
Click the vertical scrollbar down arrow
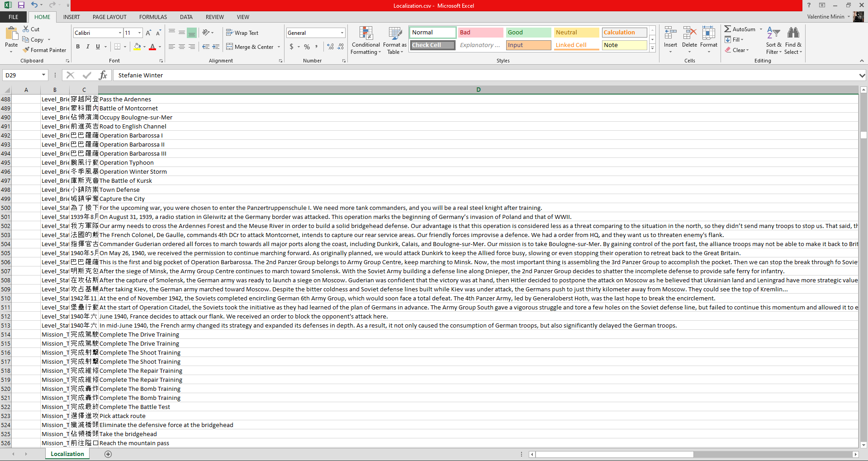pos(863,445)
